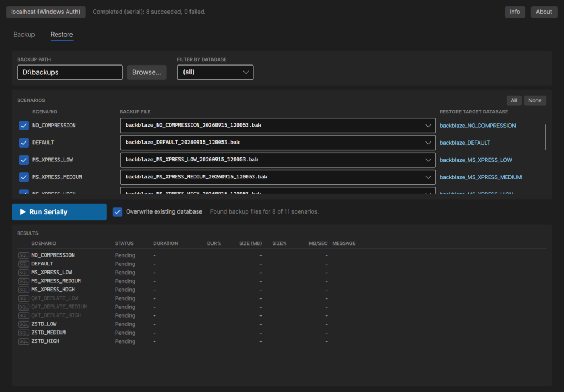Click SQL icon for MS_XPRESS_HIGH result
Viewport: 564px width, 392px height.
[23, 290]
